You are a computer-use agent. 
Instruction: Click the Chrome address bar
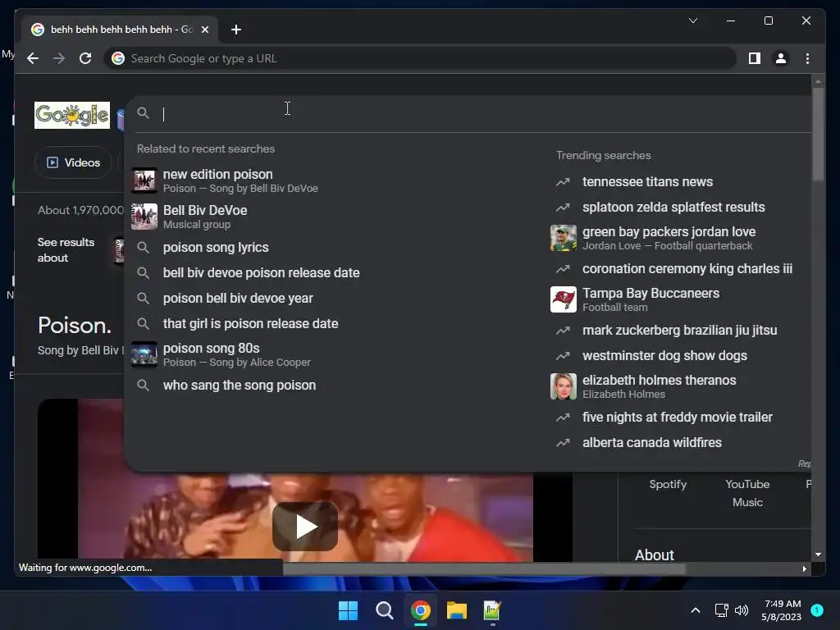coord(419,58)
